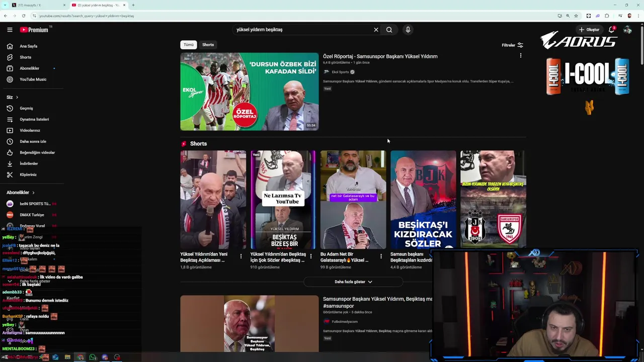Close the Anasayfa / X tab
This screenshot has height=362, width=644.
coord(64,5)
